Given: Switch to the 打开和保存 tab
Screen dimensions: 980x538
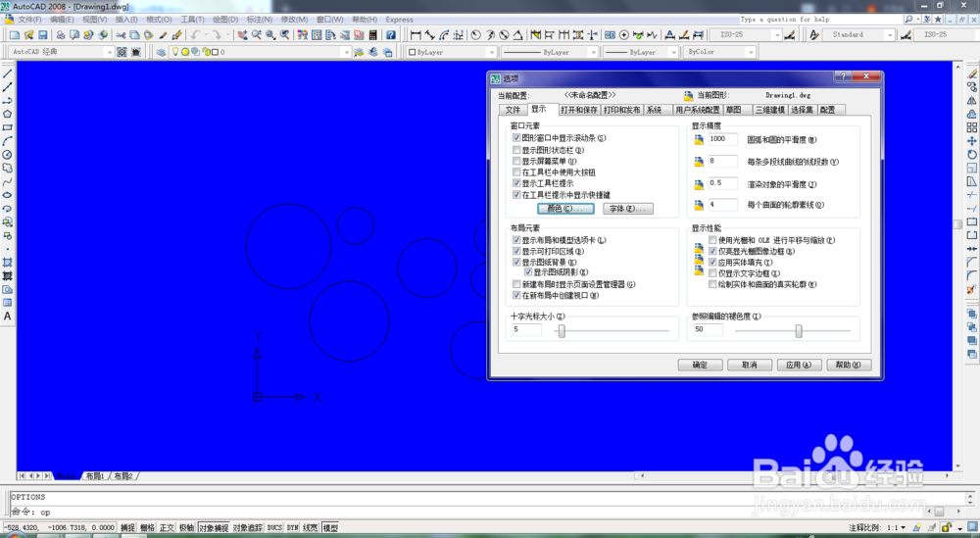Looking at the screenshot, I should click(x=579, y=110).
